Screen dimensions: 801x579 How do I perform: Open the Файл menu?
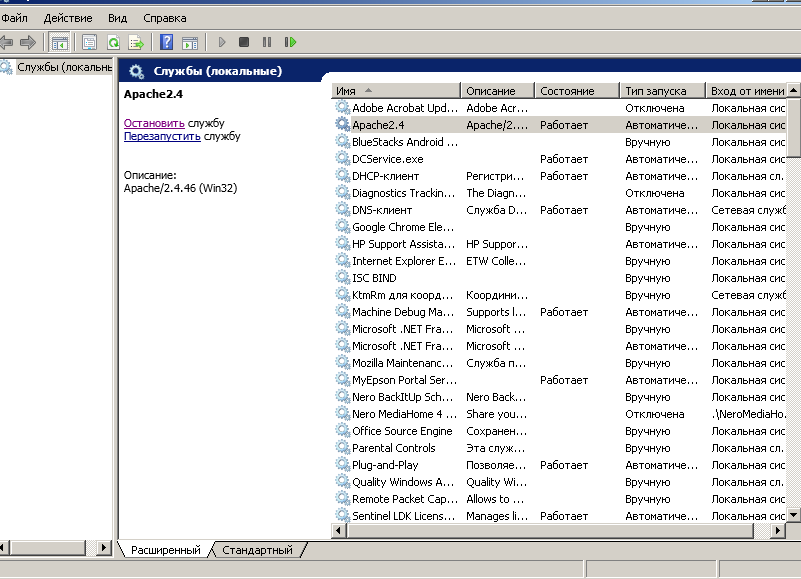coord(15,18)
